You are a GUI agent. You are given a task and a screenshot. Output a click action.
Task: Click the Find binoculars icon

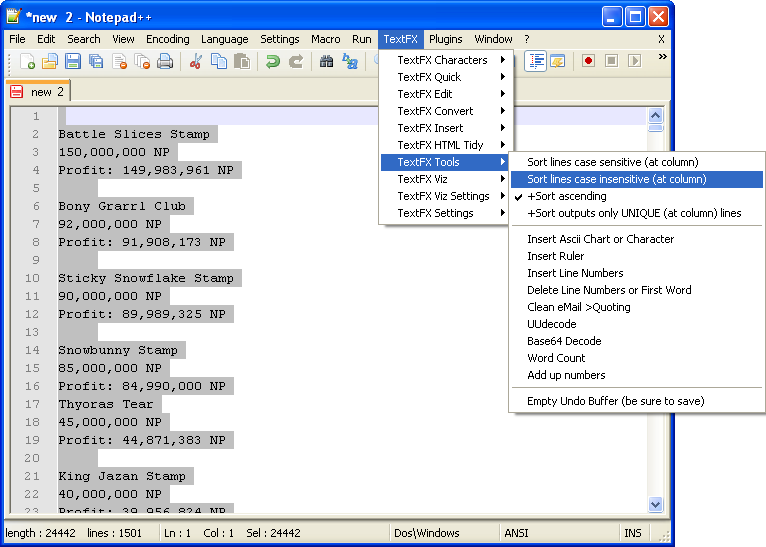coord(326,62)
